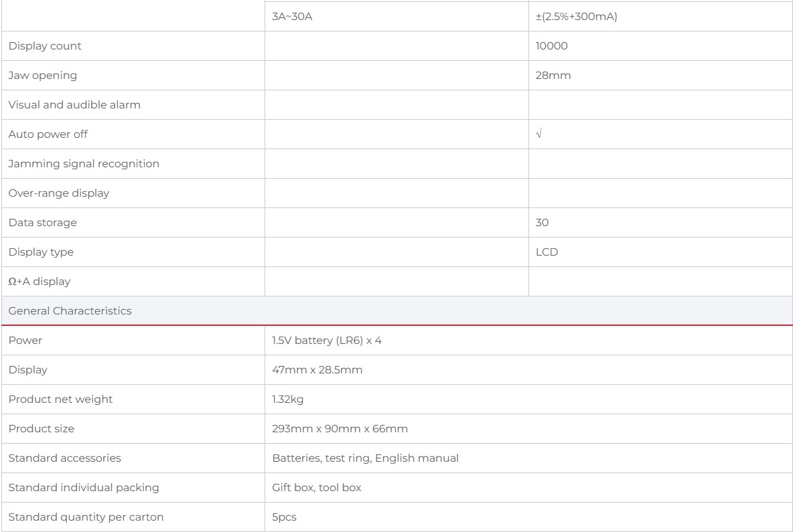Screen dimensions: 793x532
Task: Click the Display count label
Action: [44, 46]
